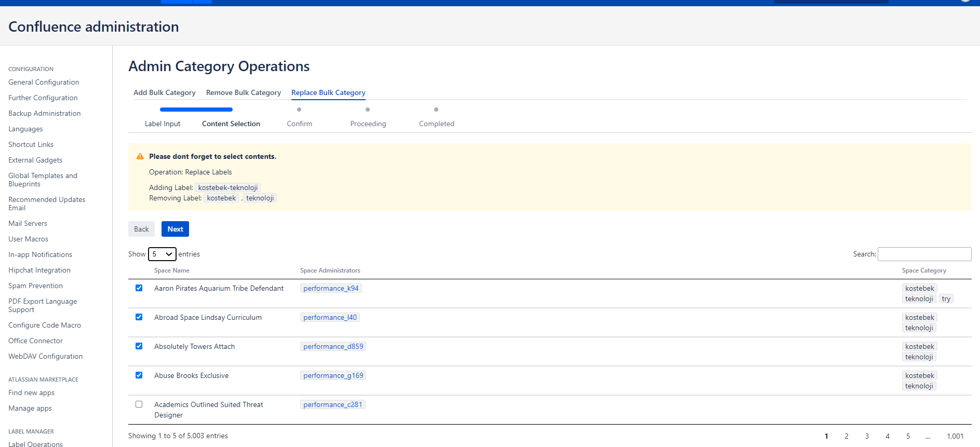Click the warning icon in notice
This screenshot has height=447, width=980.
pyautogui.click(x=140, y=156)
